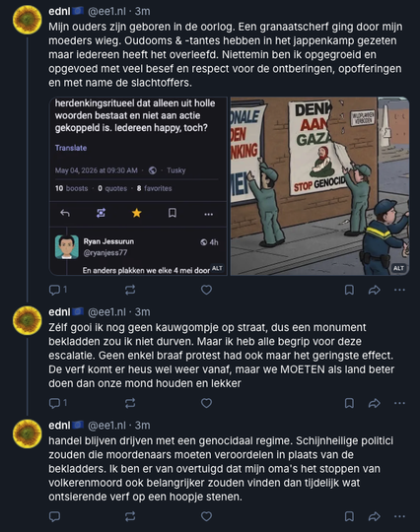
Task: Open more options on the first post
Action: tap(399, 290)
